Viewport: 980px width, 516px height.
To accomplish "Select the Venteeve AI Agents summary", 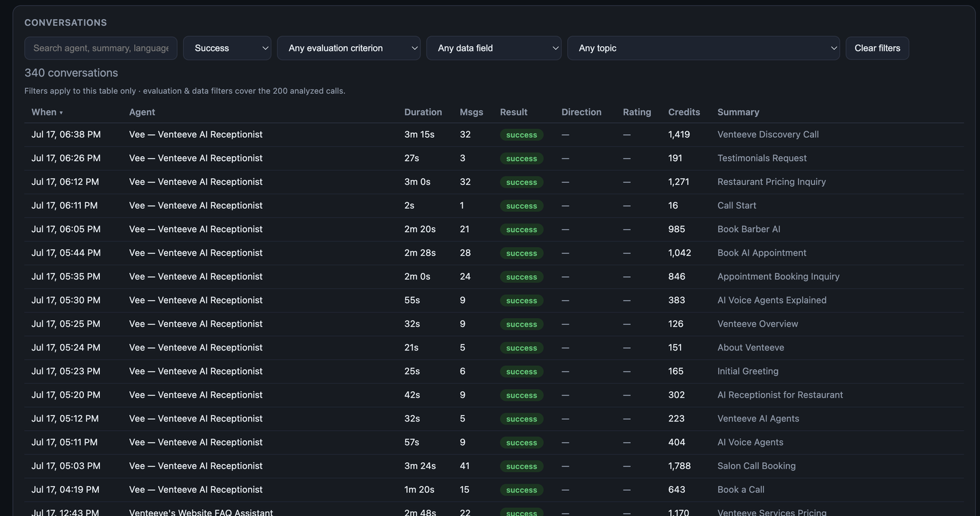I will (x=758, y=419).
